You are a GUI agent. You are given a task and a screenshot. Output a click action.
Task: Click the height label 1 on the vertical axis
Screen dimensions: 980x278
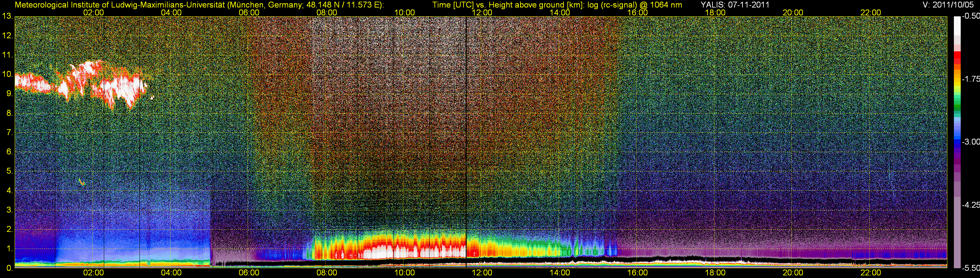pos(9,249)
